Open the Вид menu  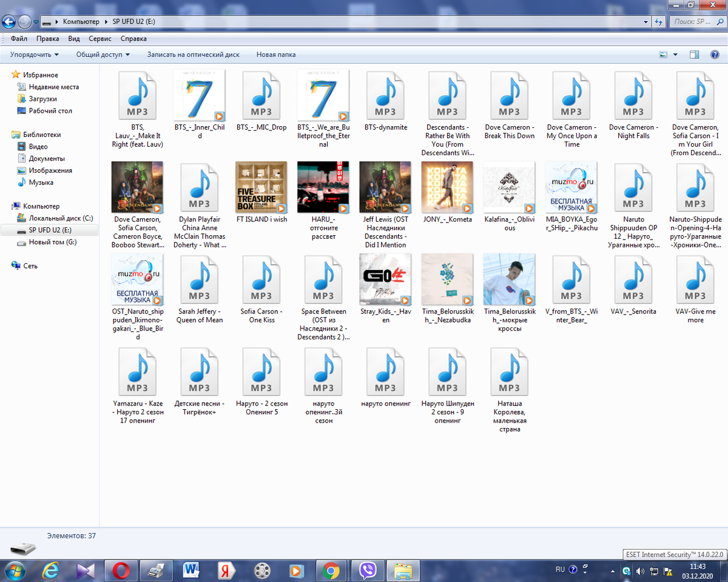pos(74,39)
